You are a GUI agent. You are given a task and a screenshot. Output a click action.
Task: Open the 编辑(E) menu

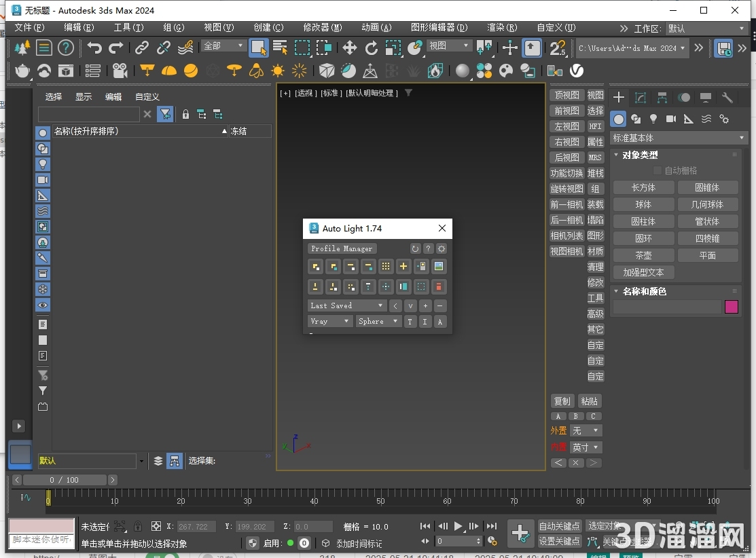[79, 27]
